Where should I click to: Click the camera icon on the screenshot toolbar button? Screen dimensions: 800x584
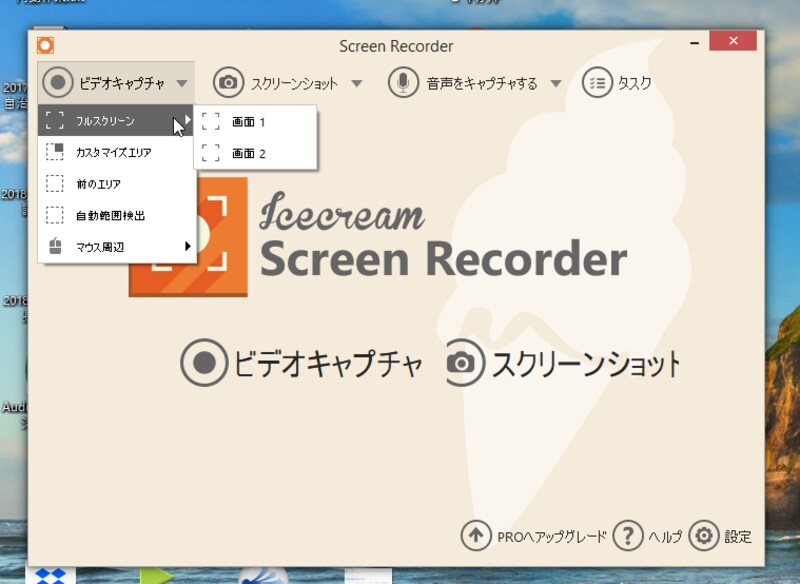(229, 83)
